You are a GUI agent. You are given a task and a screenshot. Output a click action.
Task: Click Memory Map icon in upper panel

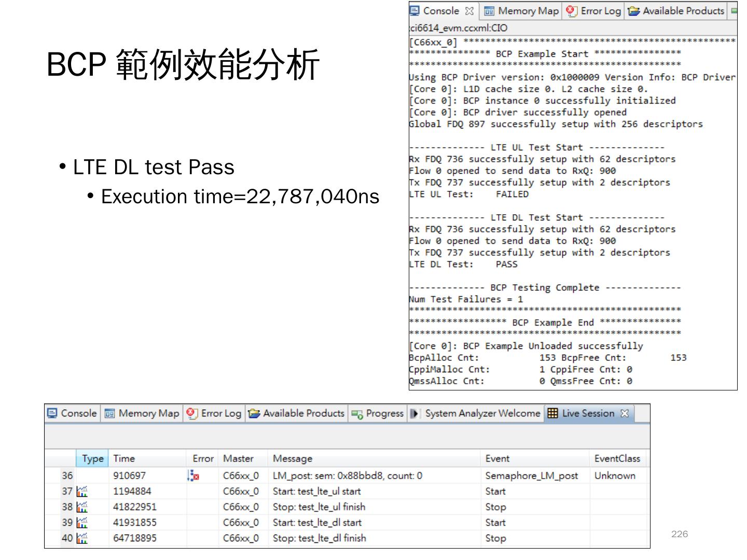tap(489, 11)
